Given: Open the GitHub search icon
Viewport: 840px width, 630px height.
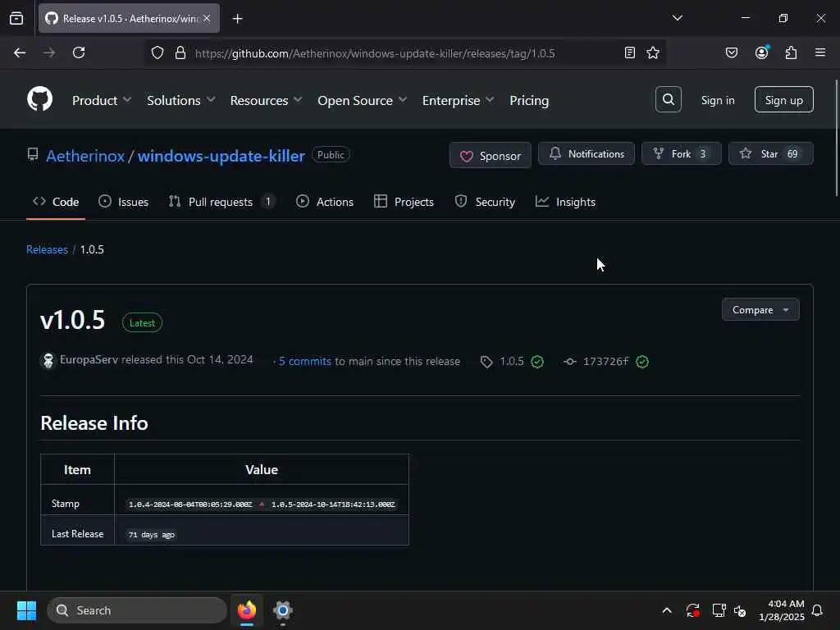Looking at the screenshot, I should (668, 99).
